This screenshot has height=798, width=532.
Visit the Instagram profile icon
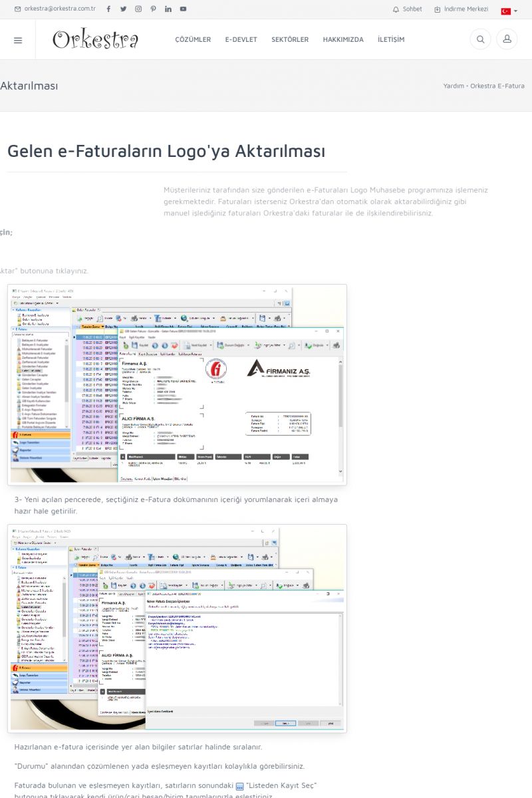[x=138, y=9]
